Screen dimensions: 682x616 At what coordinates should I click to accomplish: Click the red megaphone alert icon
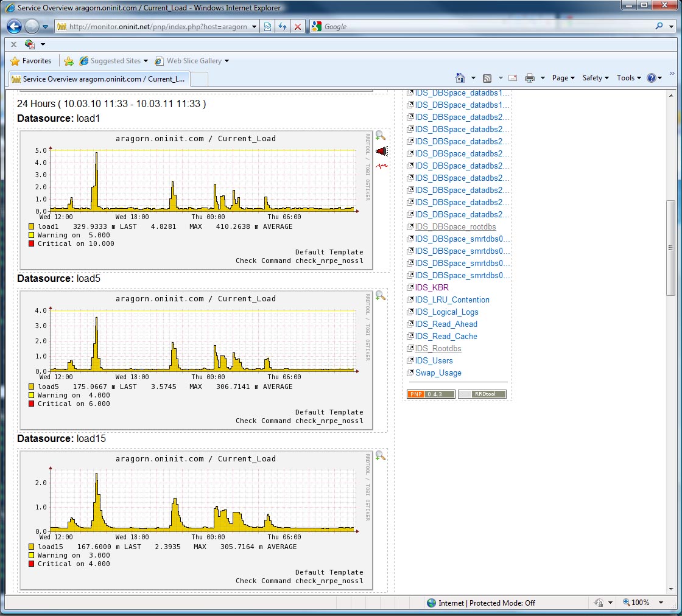point(381,152)
